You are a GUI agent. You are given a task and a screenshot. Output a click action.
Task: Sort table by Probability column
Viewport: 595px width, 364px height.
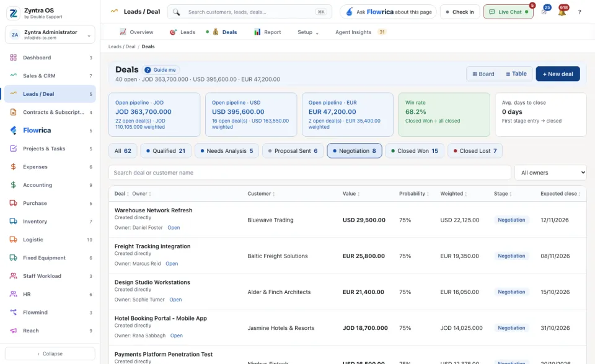(414, 194)
